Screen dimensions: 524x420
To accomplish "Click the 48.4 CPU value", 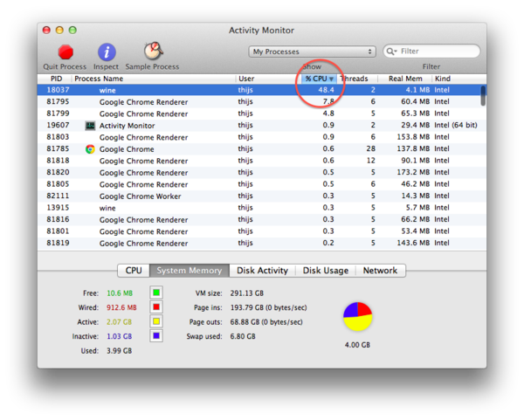I will click(326, 90).
